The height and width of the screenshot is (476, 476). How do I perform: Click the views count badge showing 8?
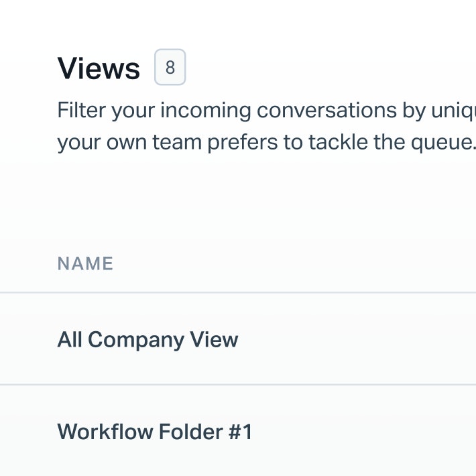click(170, 68)
